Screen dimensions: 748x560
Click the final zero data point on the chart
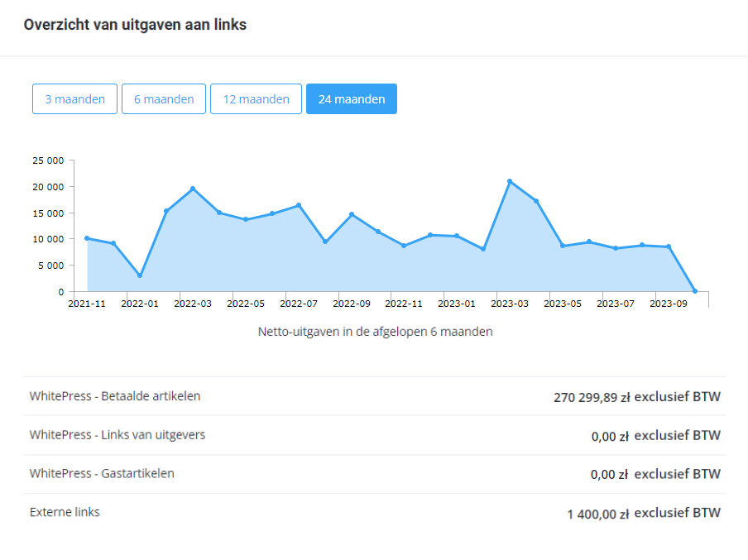[x=695, y=291]
